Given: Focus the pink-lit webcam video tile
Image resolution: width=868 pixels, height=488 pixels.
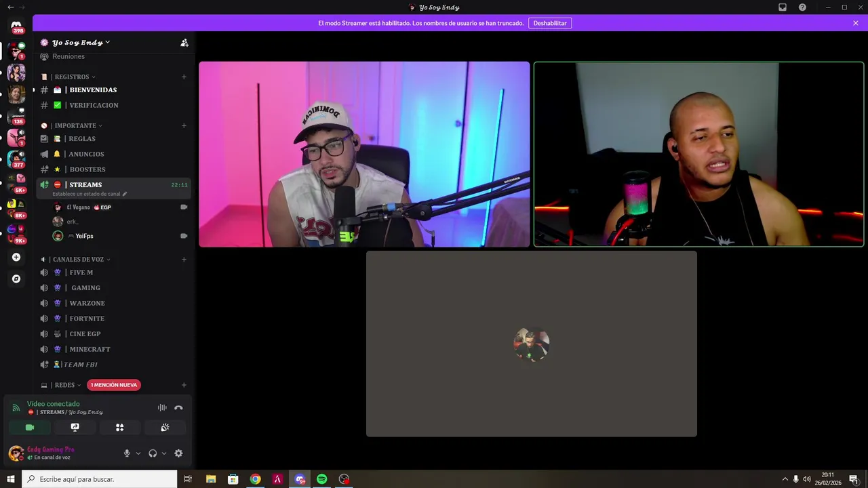Looking at the screenshot, I should pyautogui.click(x=364, y=155).
